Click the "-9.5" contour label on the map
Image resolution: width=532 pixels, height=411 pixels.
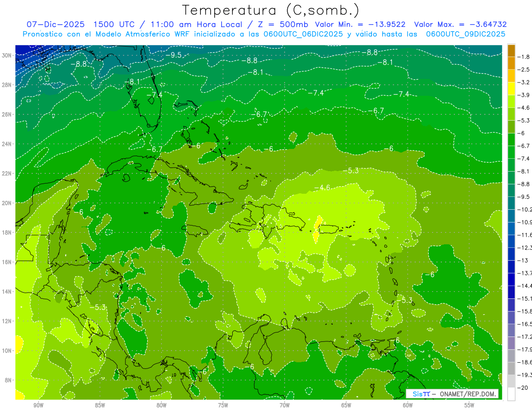[174, 55]
